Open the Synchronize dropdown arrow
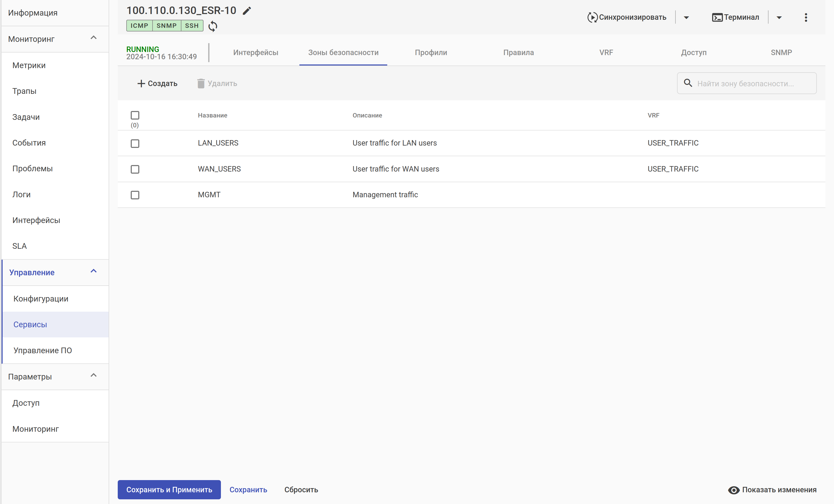The height and width of the screenshot is (504, 834). point(686,18)
